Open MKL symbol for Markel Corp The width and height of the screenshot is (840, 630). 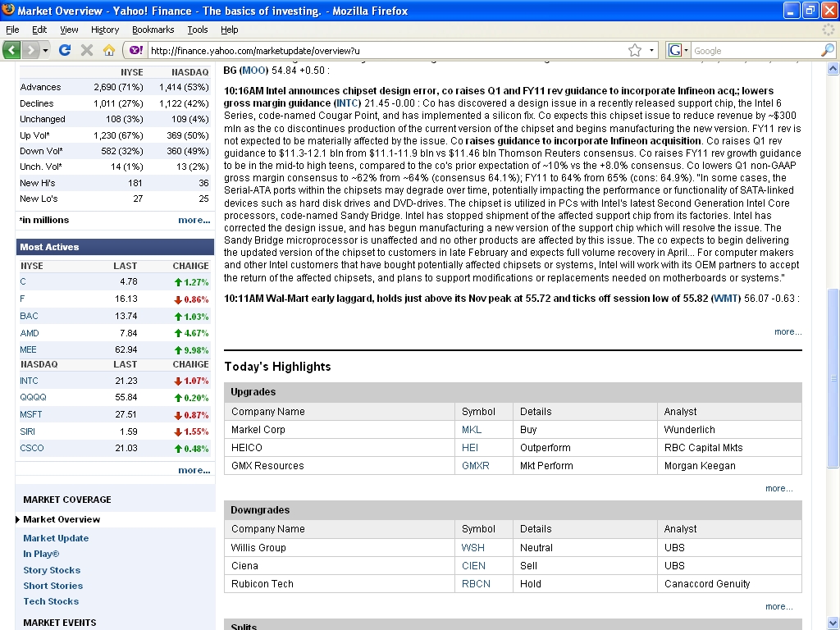(472, 430)
